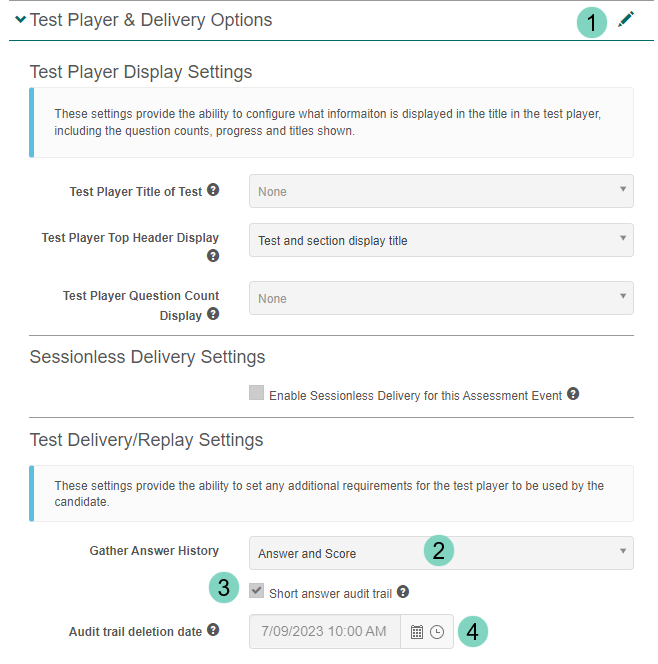Toggle Short answer audit trail checkbox
Viewport: 658px width, 664px height.
click(257, 592)
